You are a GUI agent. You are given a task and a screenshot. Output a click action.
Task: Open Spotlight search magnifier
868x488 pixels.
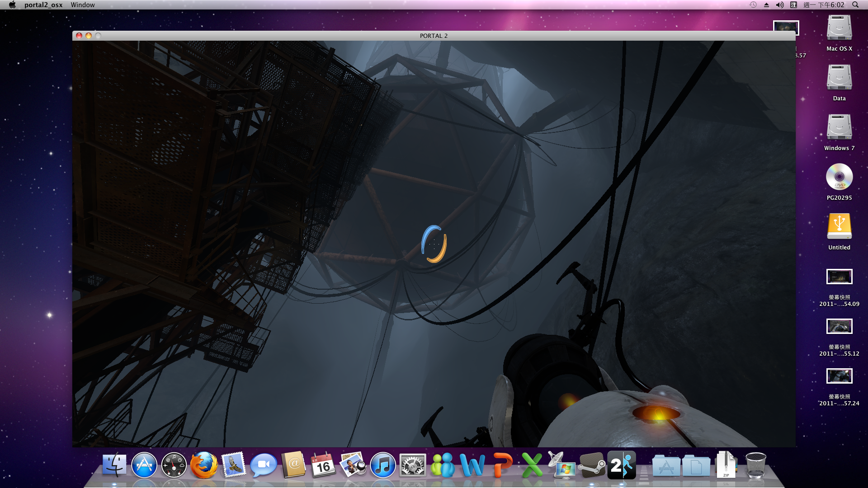tap(855, 5)
